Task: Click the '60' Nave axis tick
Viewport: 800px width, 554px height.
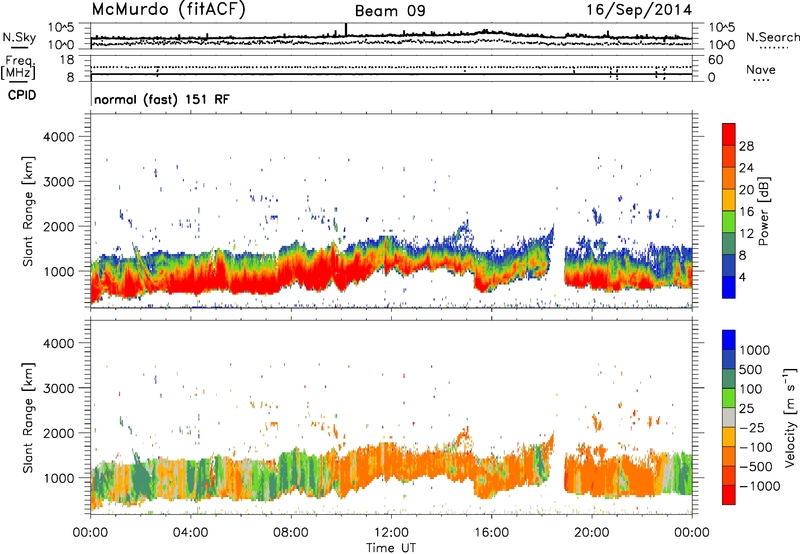Action: [x=715, y=60]
